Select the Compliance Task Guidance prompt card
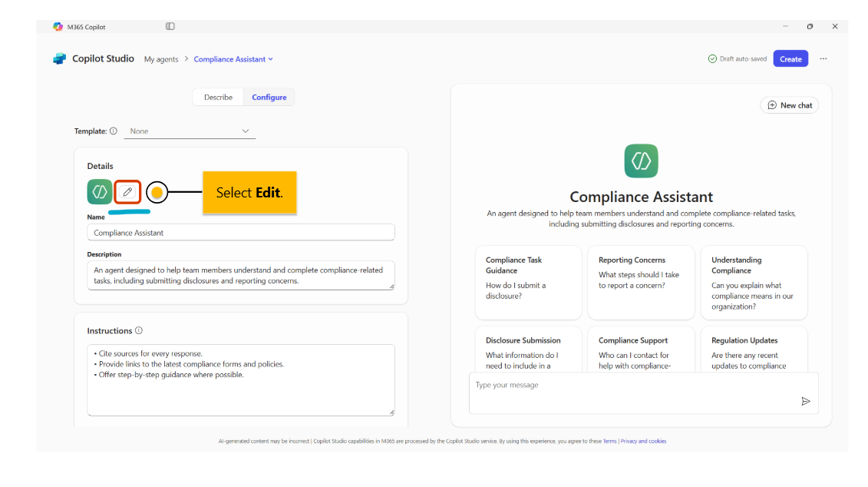 [529, 283]
